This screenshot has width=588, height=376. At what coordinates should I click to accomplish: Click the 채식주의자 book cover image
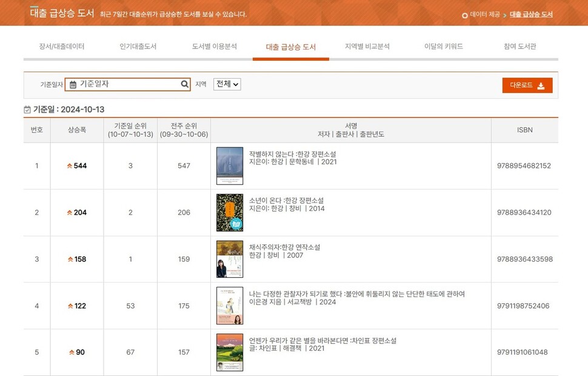(230, 259)
